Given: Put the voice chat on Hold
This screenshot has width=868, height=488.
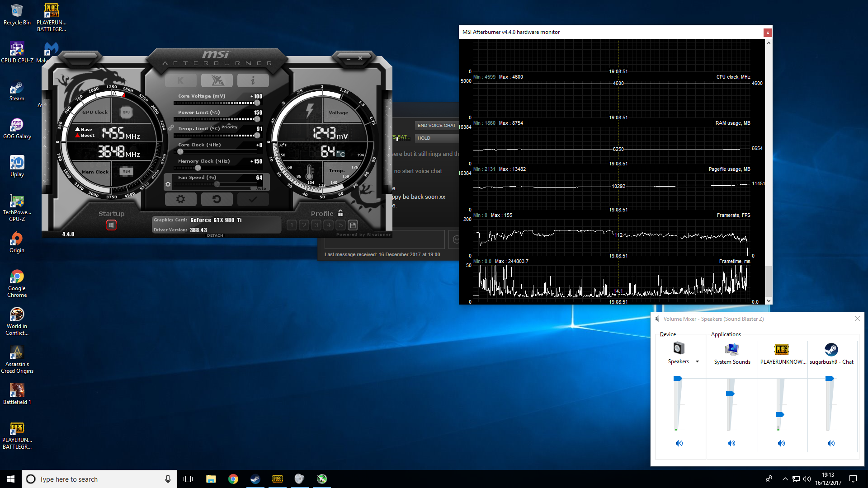Looking at the screenshot, I should (x=436, y=138).
